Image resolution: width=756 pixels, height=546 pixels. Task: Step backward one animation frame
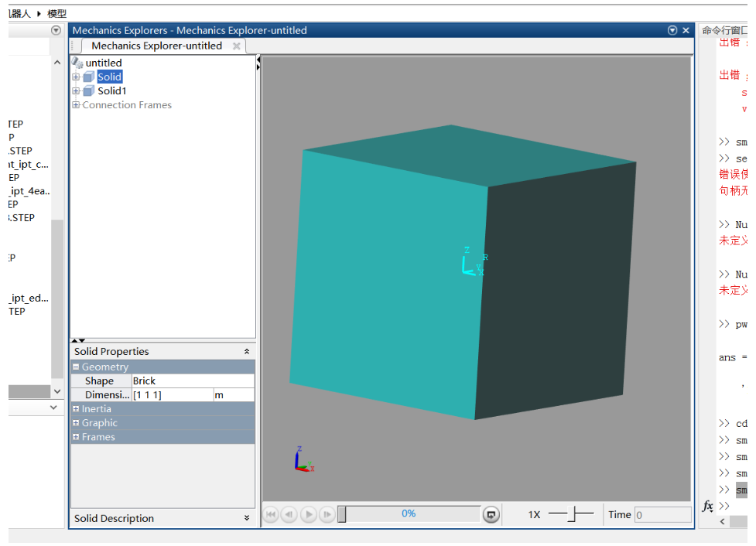(x=288, y=514)
